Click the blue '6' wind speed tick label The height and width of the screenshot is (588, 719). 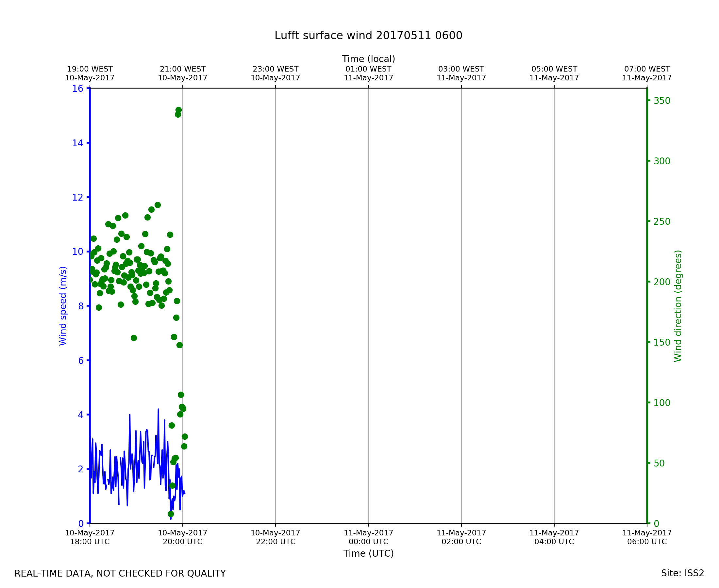[x=81, y=361]
